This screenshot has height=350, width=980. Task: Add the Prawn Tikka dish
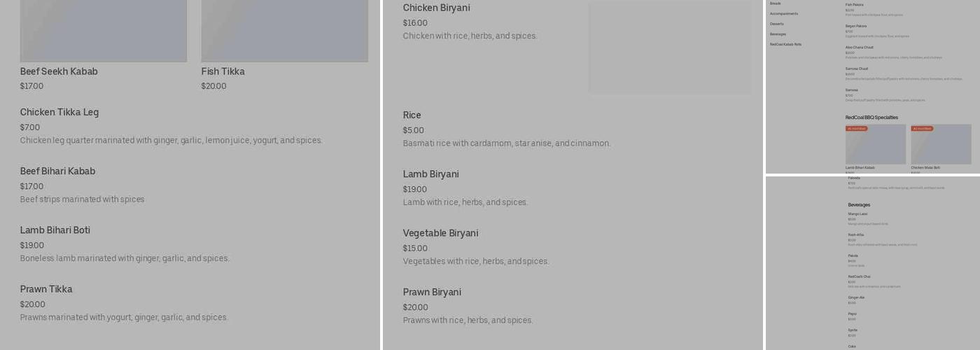(x=46, y=289)
